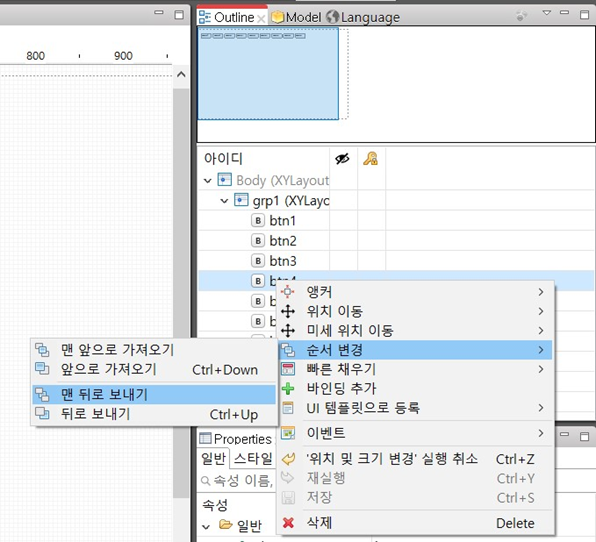Open the Language tab
The height and width of the screenshot is (542, 596).
(363, 17)
